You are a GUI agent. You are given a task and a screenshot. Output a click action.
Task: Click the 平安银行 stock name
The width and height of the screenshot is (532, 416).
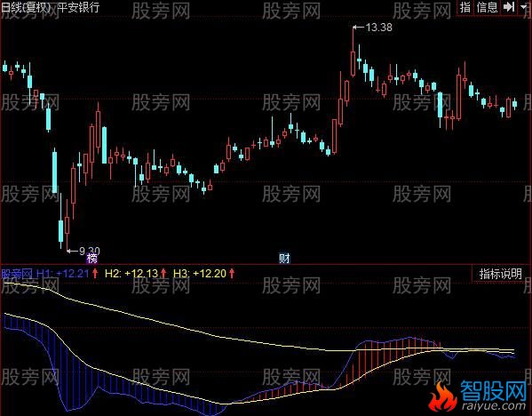[78, 7]
